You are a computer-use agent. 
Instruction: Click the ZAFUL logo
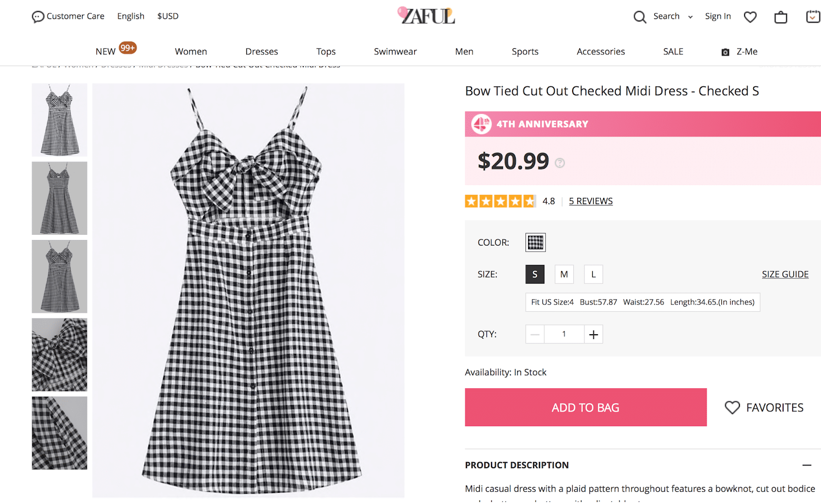(427, 16)
